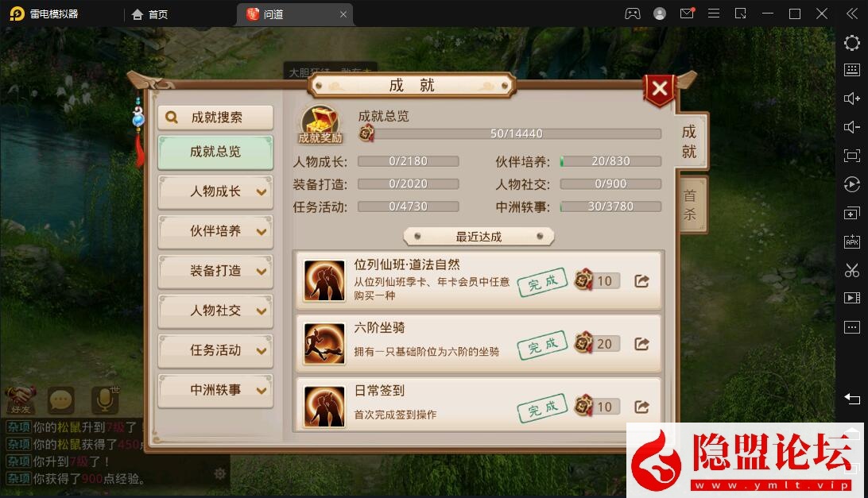Open the 好友 friends handshake icon
Screen dimensions: 868x498
(x=21, y=400)
